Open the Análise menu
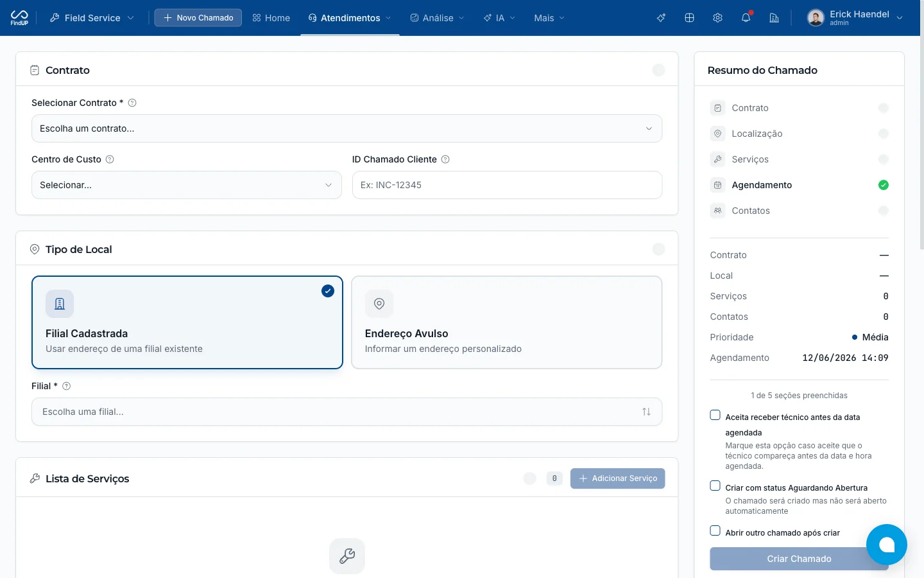The height and width of the screenshot is (578, 924). pos(437,18)
